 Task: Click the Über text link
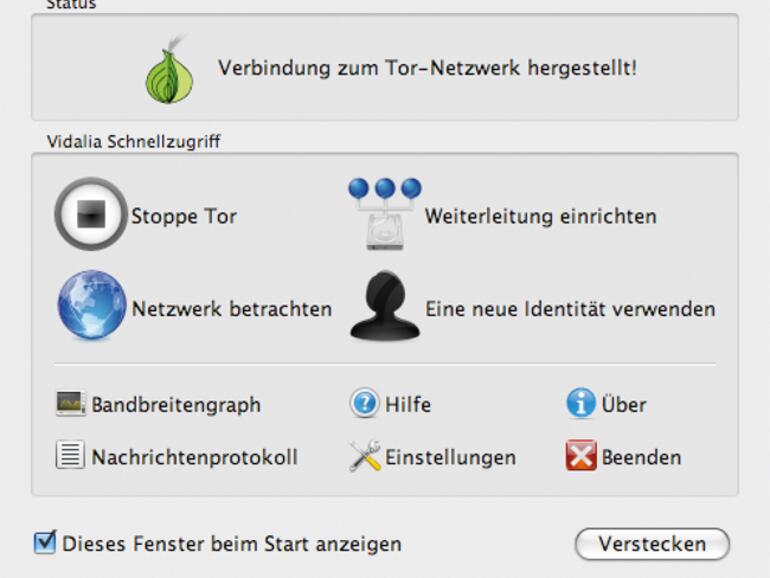[624, 404]
